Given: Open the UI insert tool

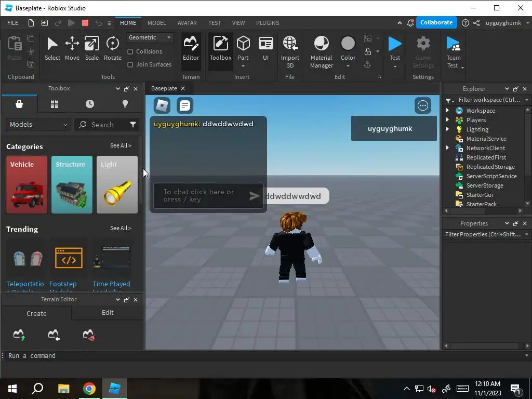Looking at the screenshot, I should 265,49.
